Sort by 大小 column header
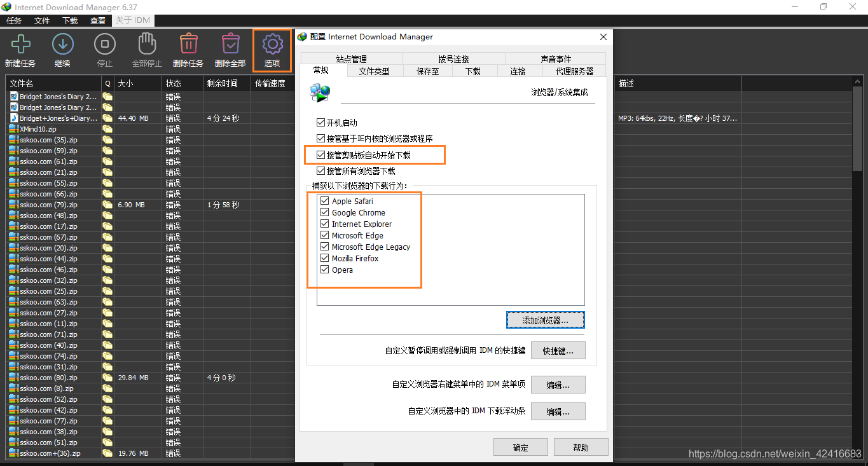Screen dimensions: 868x466 pos(138,83)
